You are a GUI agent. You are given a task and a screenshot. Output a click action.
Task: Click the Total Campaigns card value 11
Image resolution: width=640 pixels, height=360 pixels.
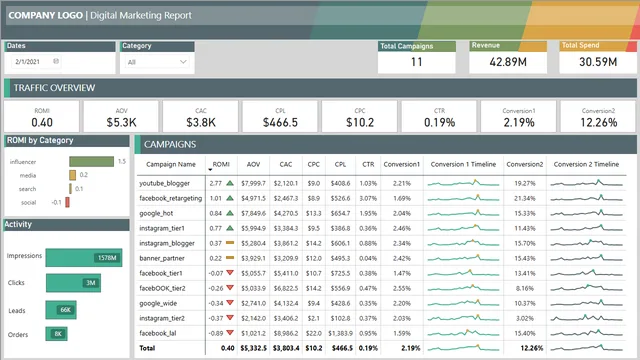416,62
